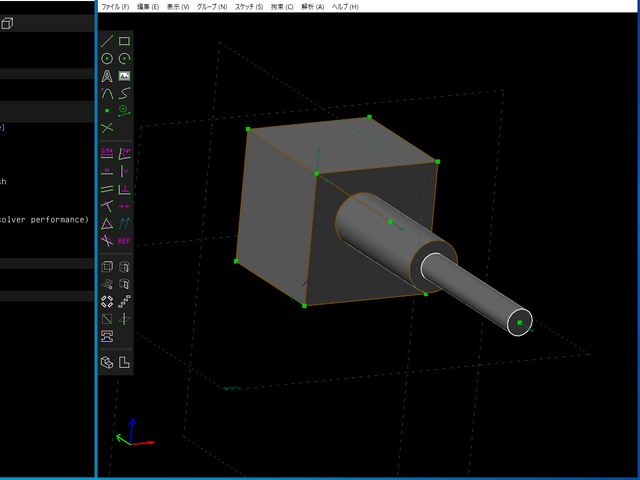The width and height of the screenshot is (640, 480).
Task: Select the Line Segment sketch tool
Action: tap(107, 41)
